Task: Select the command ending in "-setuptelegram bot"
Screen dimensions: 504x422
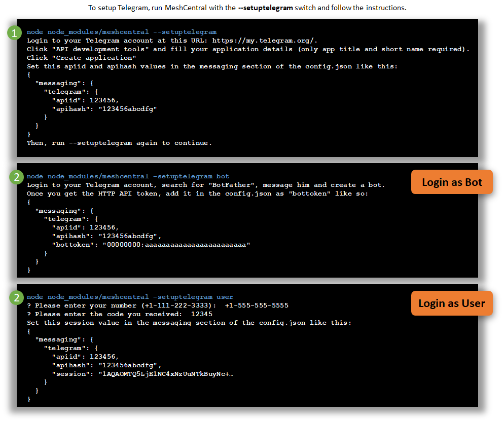Action: pos(128,176)
